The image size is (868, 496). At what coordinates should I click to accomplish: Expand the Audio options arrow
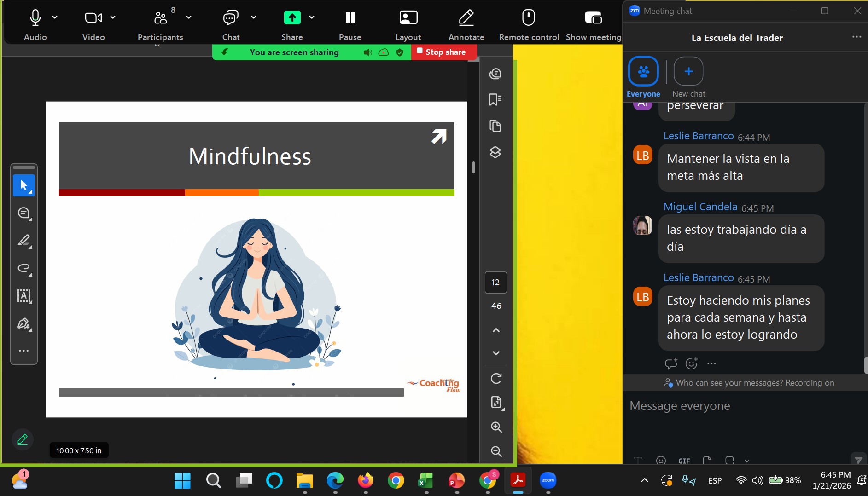click(x=55, y=17)
